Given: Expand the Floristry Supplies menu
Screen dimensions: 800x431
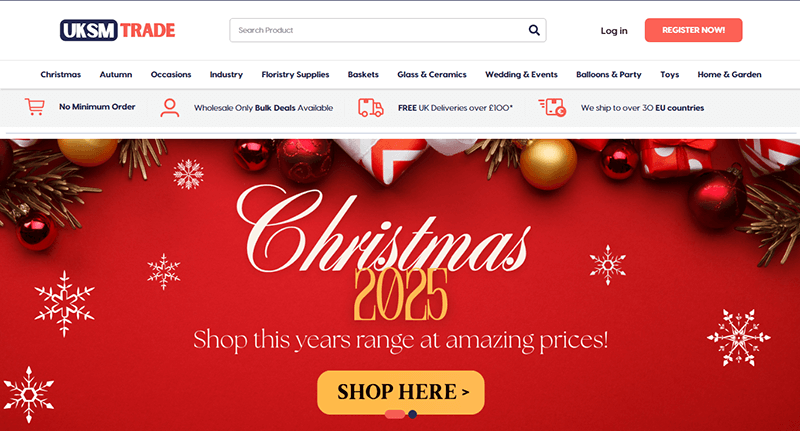Looking at the screenshot, I should tap(295, 74).
